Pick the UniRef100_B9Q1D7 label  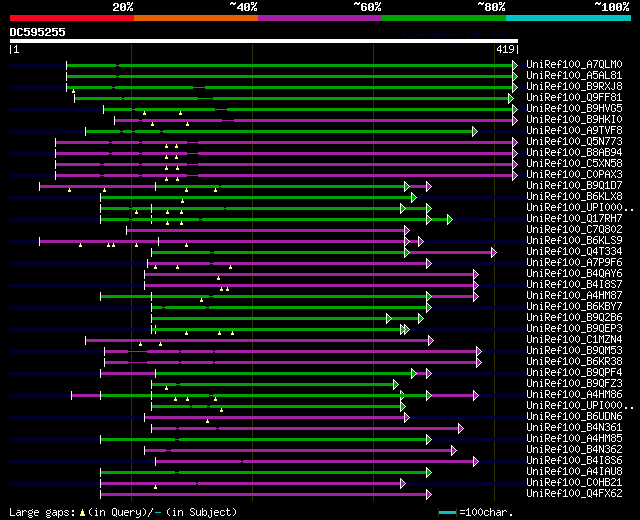click(x=574, y=186)
